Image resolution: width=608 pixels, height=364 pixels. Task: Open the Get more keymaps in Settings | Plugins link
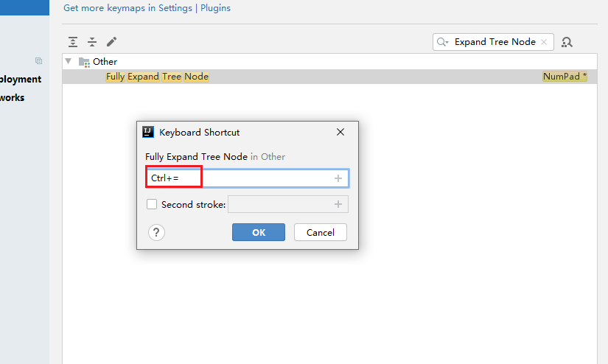(x=147, y=8)
